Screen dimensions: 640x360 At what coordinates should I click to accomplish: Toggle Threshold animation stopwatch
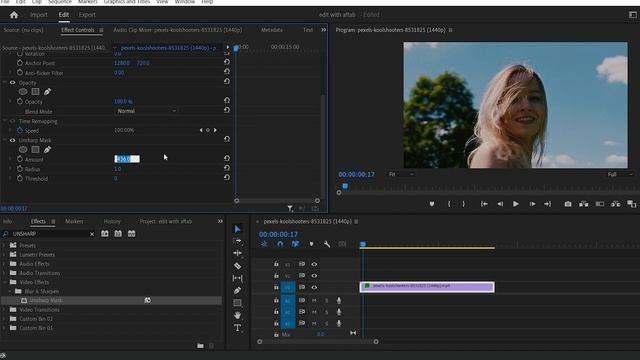point(20,178)
